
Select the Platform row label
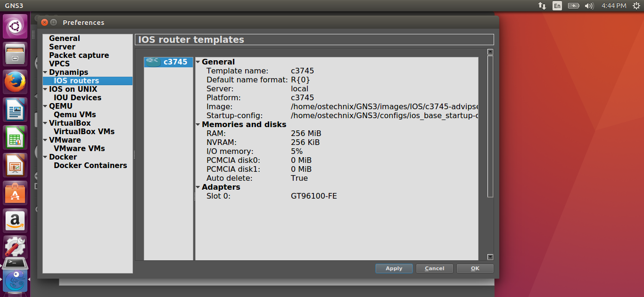tap(223, 98)
